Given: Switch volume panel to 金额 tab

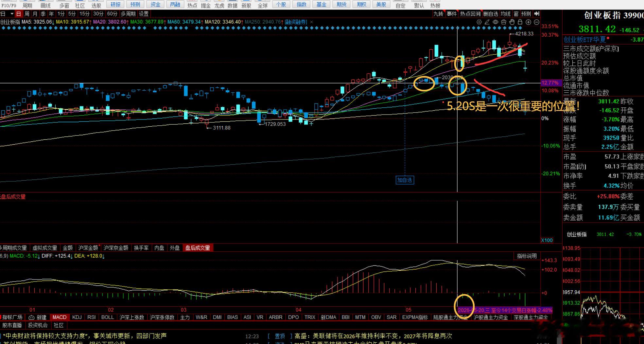Looking at the screenshot, I should pyautogui.click(x=68, y=248).
